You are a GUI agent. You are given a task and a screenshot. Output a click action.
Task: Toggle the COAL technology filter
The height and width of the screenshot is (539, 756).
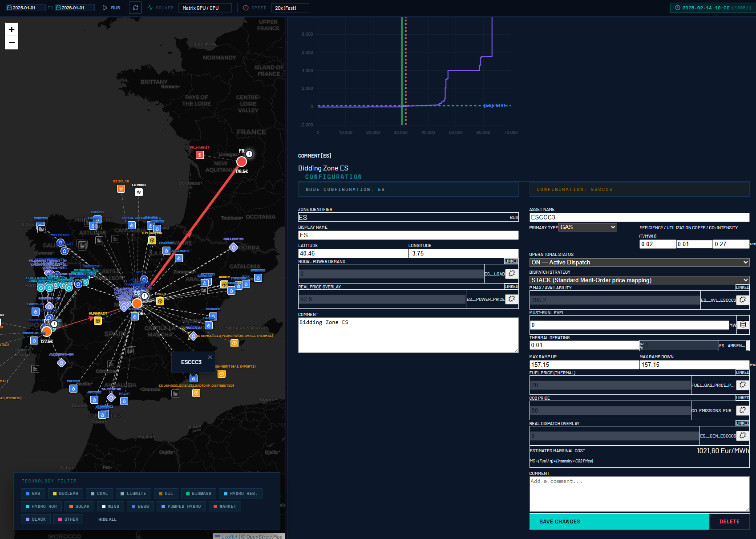click(x=99, y=493)
